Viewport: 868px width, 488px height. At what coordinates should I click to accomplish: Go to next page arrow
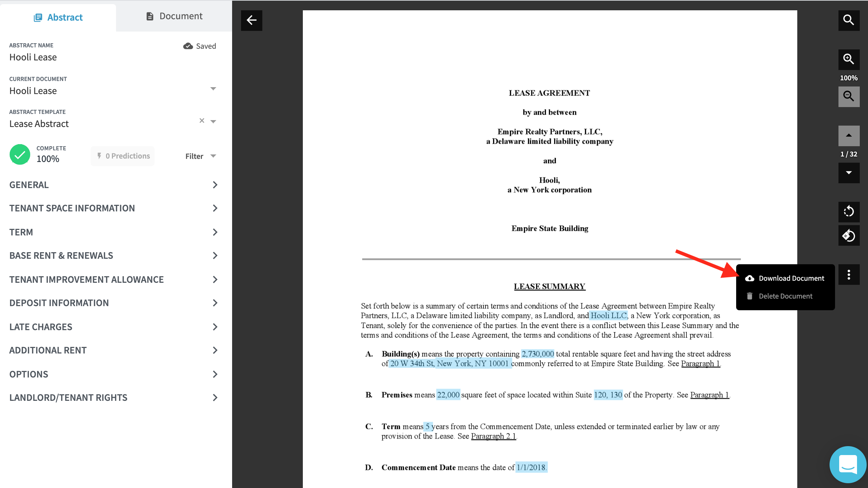click(848, 173)
